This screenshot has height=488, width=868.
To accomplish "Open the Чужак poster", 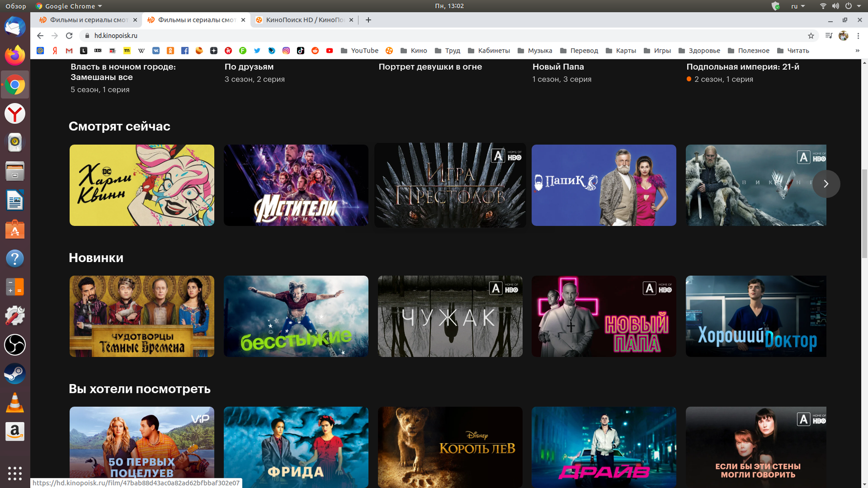I will pos(450,316).
